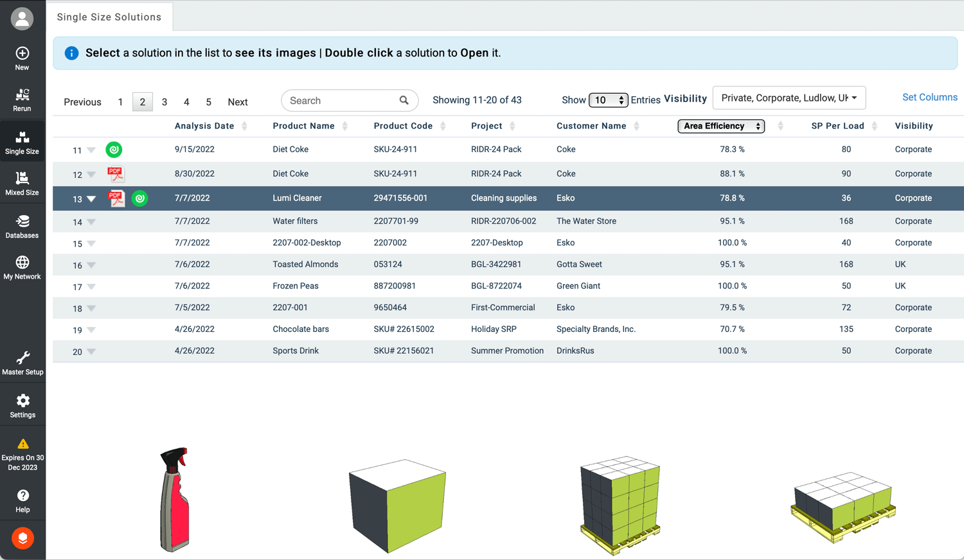Image resolution: width=964 pixels, height=560 pixels.
Task: View the spray bottle product image
Action: tap(174, 500)
